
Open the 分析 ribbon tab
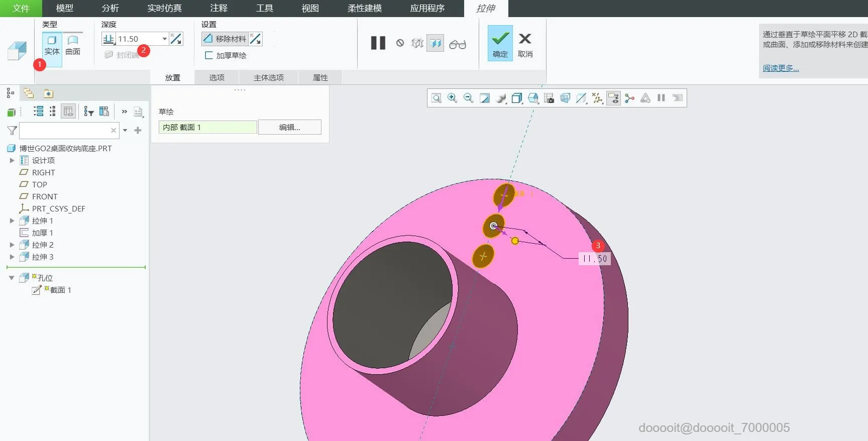tap(110, 9)
